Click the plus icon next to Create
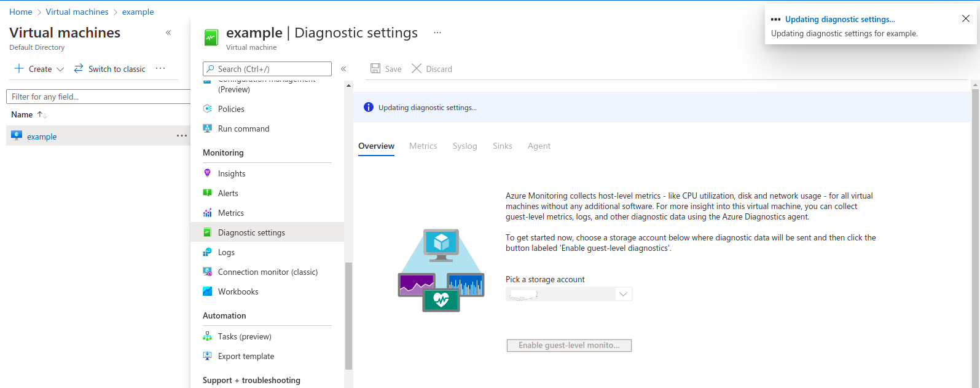The image size is (980, 388). pos(19,68)
